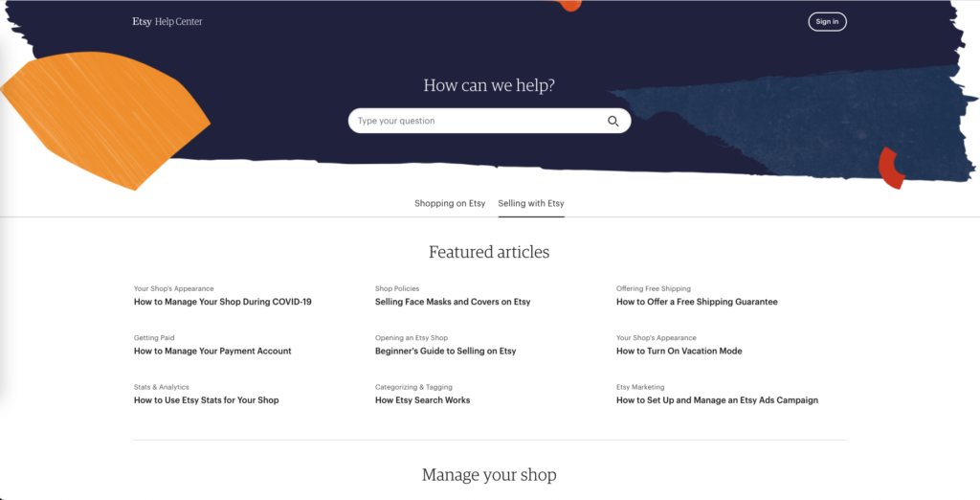Click the Featured articles heading
Screen dimensions: 980x500
pyautogui.click(x=489, y=252)
